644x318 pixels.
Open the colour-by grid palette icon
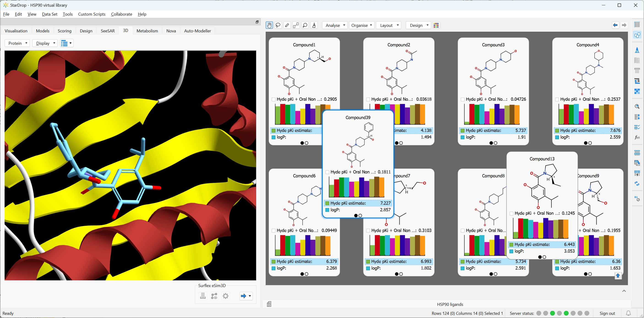436,25
